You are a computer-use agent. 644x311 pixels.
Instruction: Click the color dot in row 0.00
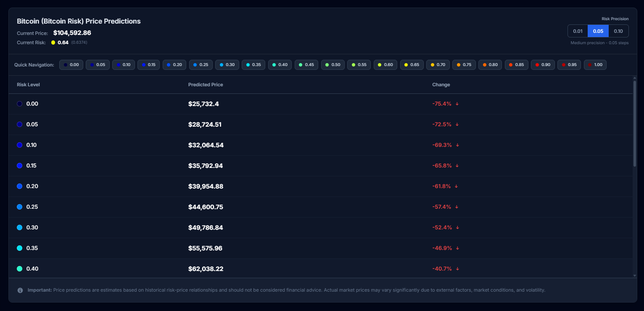[19, 104]
